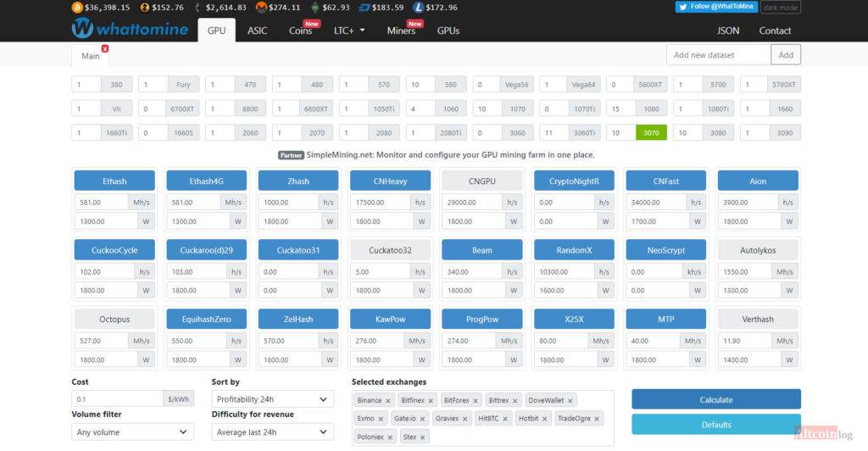Open the LTC+ dropdown menu
868x451 pixels.
[x=349, y=31]
